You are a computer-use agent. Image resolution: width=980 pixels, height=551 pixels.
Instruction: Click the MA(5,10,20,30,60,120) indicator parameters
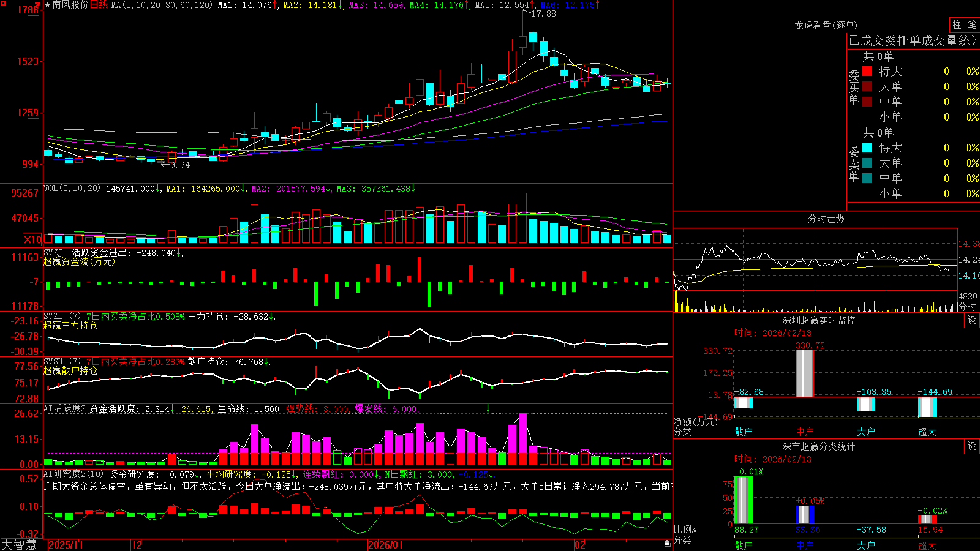tap(162, 5)
